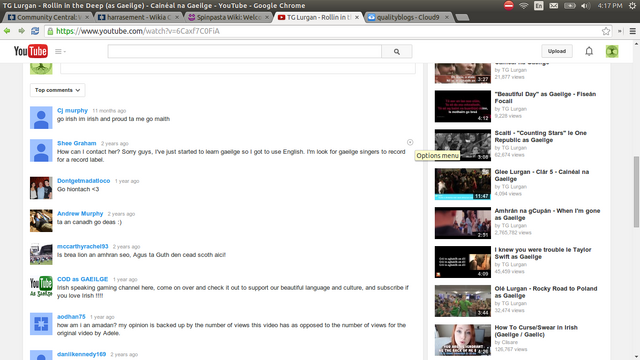
Task: Open "Beautiful Day" as Gaeilge video thumbnail
Action: (463, 106)
